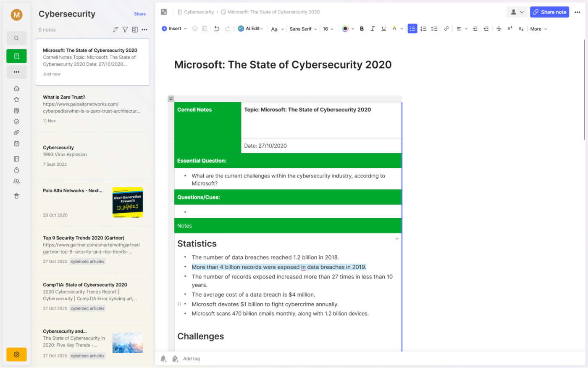Sort the notes list
The width and height of the screenshot is (588, 368).
[115, 29]
